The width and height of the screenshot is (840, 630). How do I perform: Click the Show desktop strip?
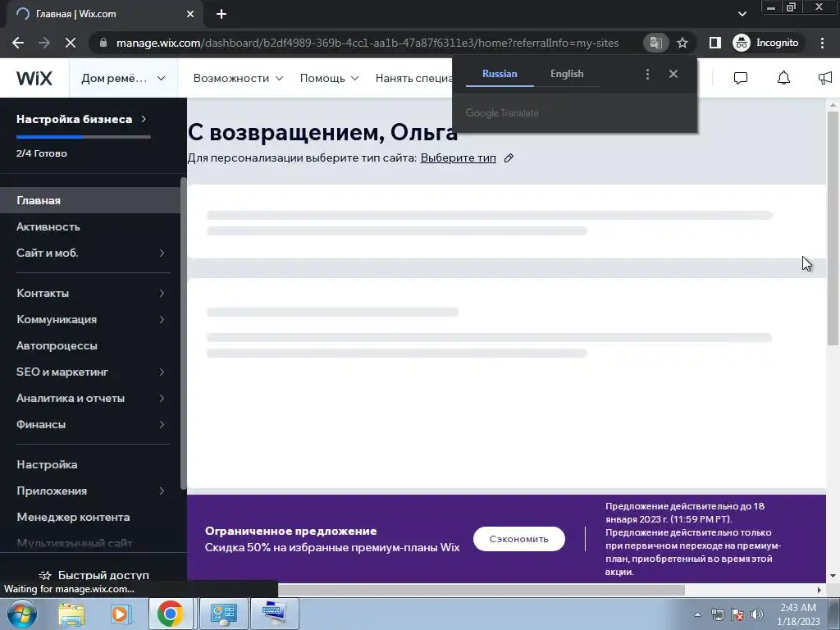[x=835, y=614]
